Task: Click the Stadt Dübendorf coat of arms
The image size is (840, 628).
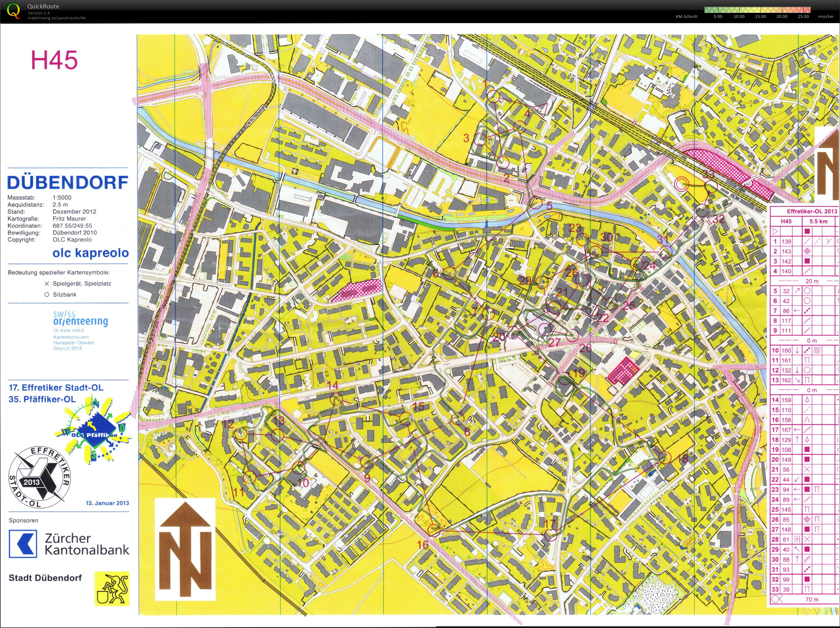Action: tap(112, 589)
